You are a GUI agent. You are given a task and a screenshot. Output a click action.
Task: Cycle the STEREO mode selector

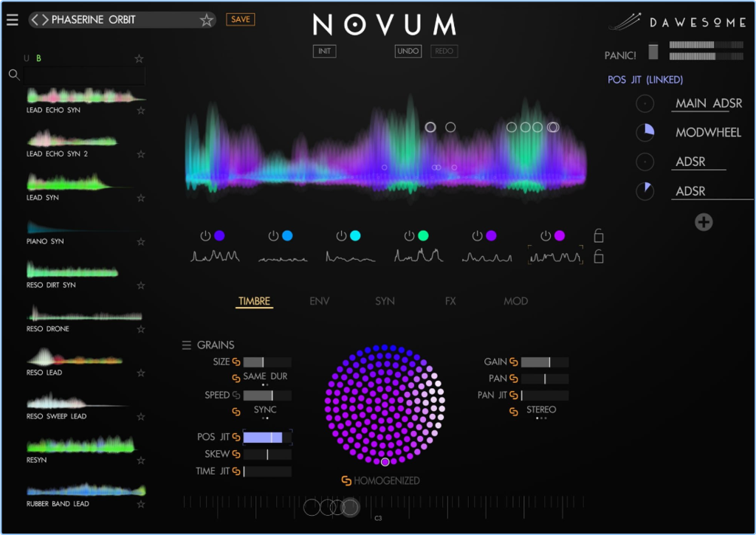tap(541, 410)
